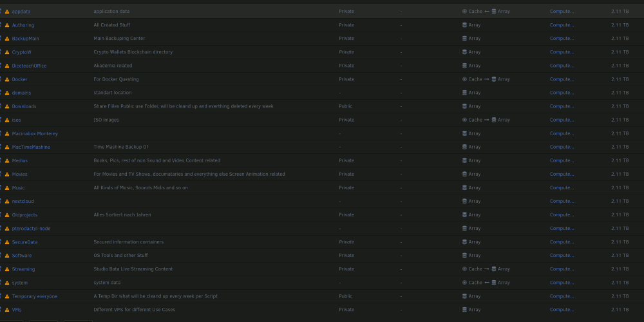Click the warning icon beside CryptoW
This screenshot has height=322, width=644.
coord(7,52)
